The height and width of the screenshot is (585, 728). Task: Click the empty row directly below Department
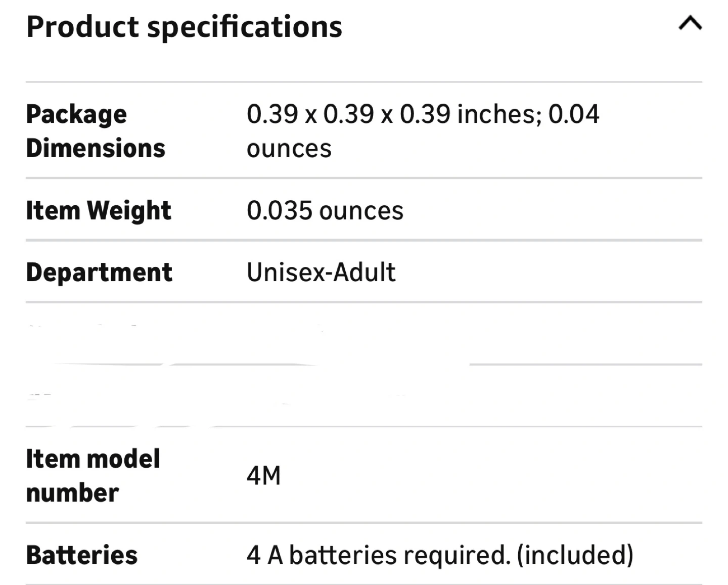pyautogui.click(x=364, y=334)
